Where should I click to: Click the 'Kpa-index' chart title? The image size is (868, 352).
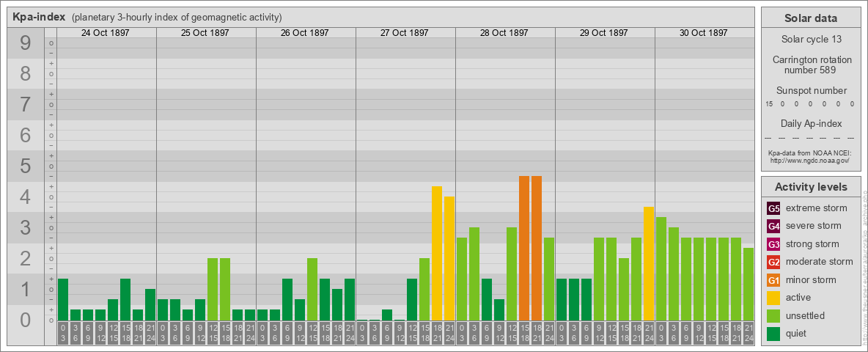pos(40,17)
